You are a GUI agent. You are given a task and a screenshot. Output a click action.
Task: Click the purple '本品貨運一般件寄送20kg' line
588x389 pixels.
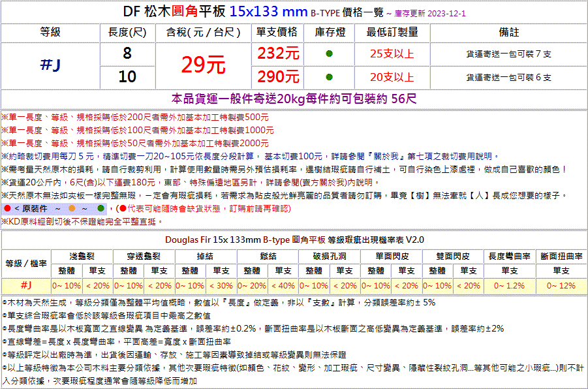(294, 99)
